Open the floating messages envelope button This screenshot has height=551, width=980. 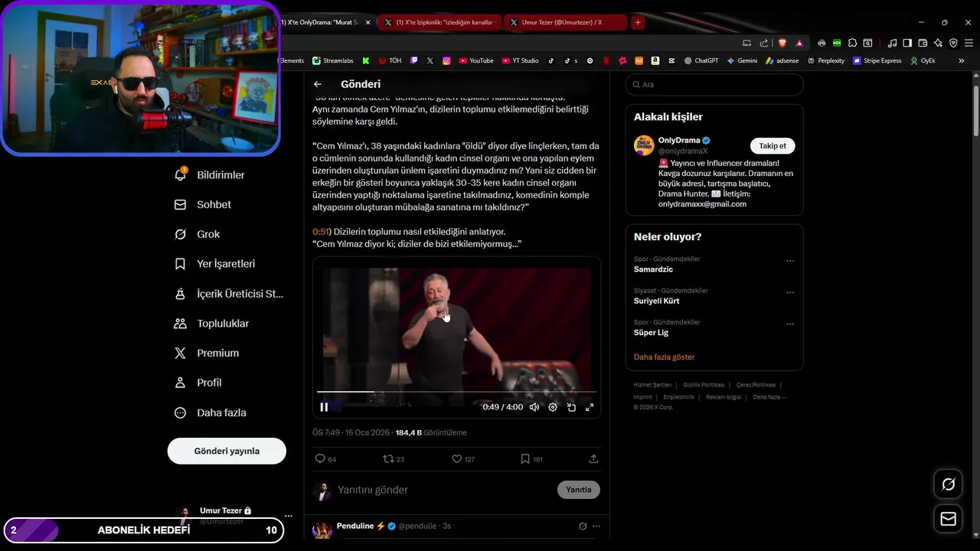pos(949,519)
